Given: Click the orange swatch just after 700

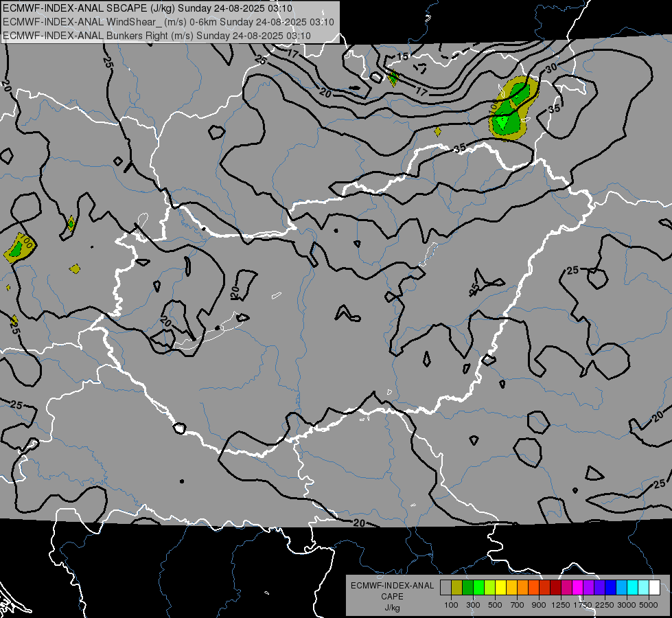Looking at the screenshot, I should coord(523,587).
